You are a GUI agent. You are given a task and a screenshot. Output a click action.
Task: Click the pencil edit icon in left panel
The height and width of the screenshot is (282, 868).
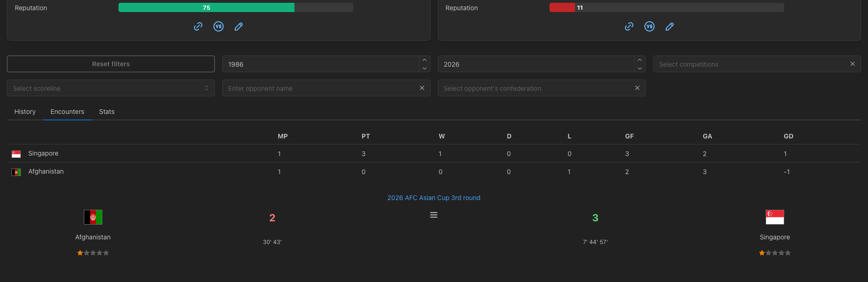click(239, 26)
